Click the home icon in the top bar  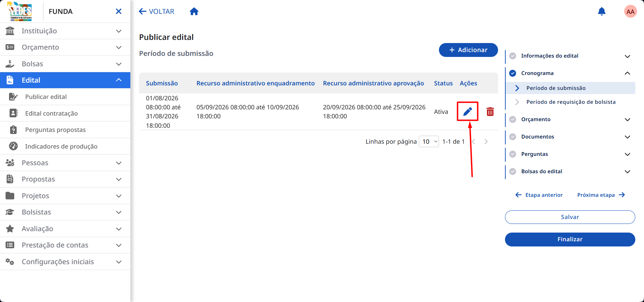pyautogui.click(x=194, y=11)
